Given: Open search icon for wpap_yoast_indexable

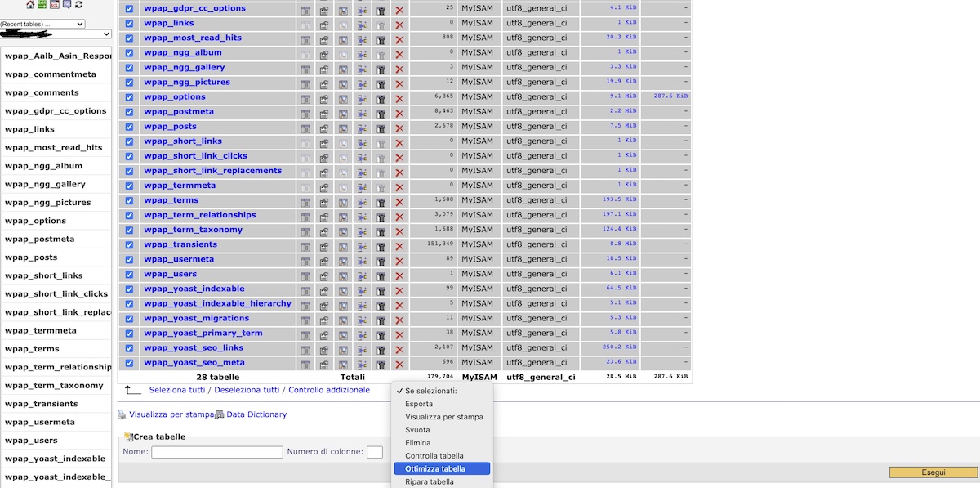Looking at the screenshot, I should [x=343, y=290].
